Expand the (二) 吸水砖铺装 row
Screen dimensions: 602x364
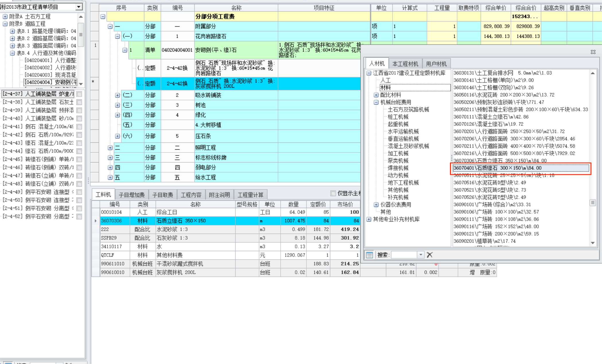(x=117, y=95)
